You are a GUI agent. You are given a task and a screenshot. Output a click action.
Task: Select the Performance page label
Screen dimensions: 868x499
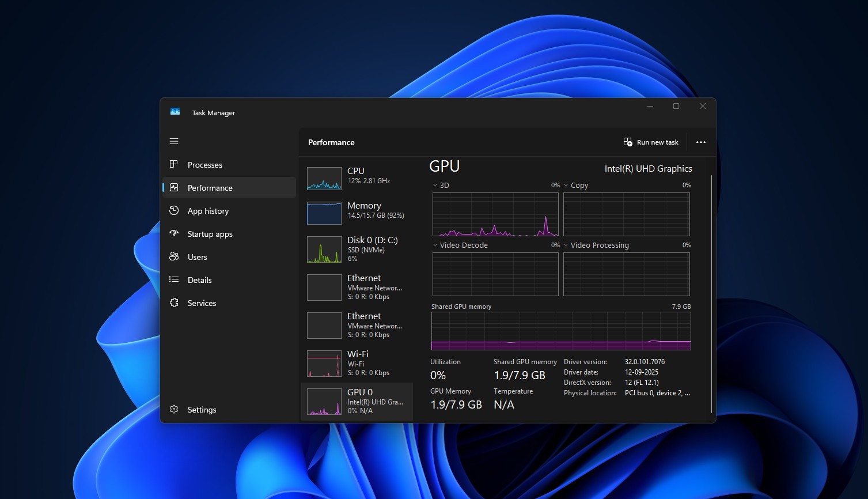coord(210,188)
